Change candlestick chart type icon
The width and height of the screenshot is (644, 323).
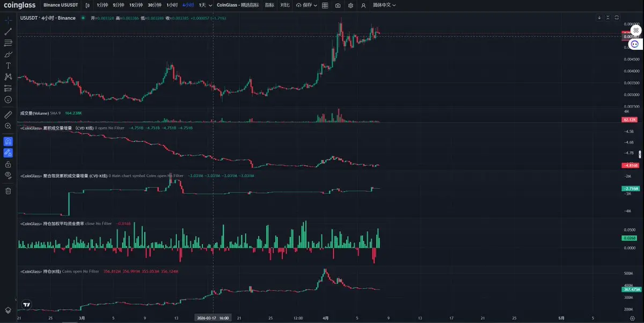coord(87,5)
